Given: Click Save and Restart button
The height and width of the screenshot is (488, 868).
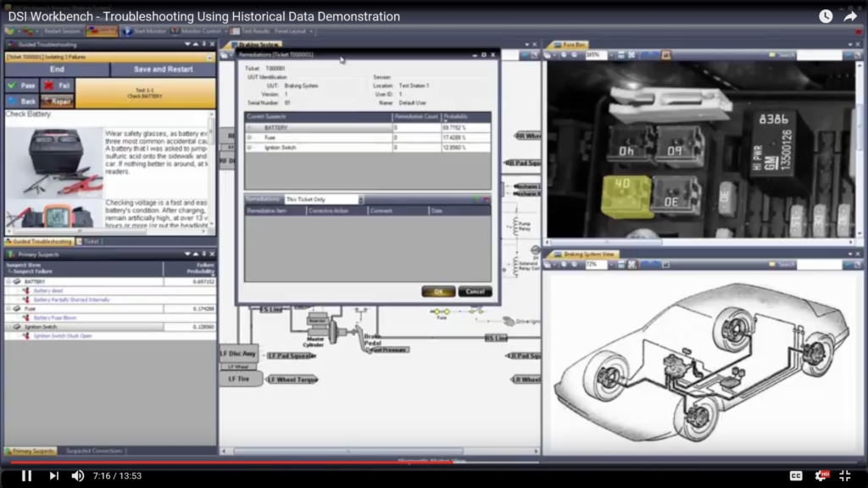Looking at the screenshot, I should click(164, 69).
